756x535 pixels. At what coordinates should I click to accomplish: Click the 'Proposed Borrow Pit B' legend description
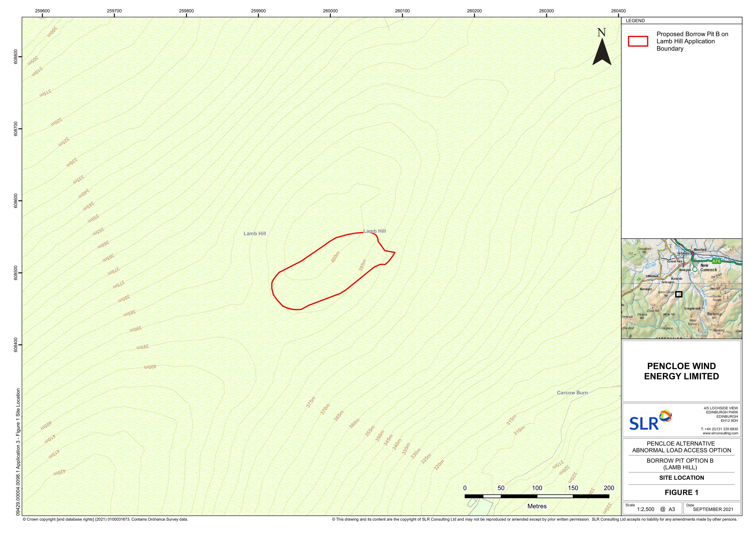point(692,41)
